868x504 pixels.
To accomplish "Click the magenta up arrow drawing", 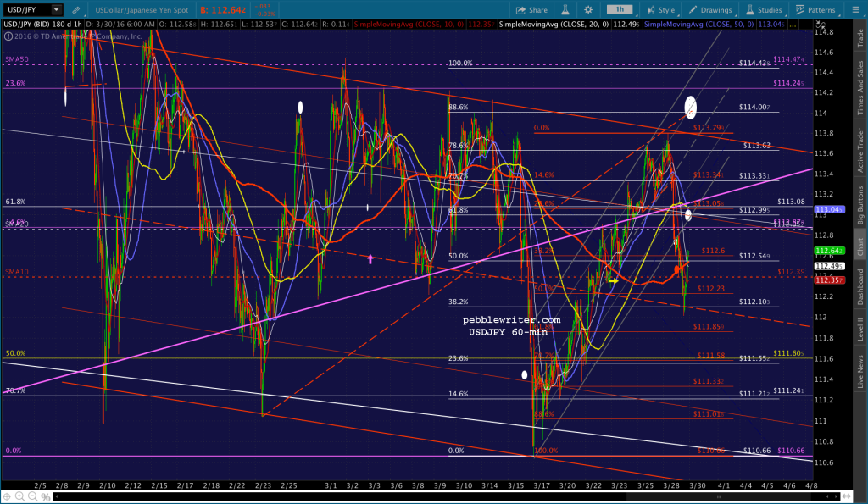I will point(370,258).
